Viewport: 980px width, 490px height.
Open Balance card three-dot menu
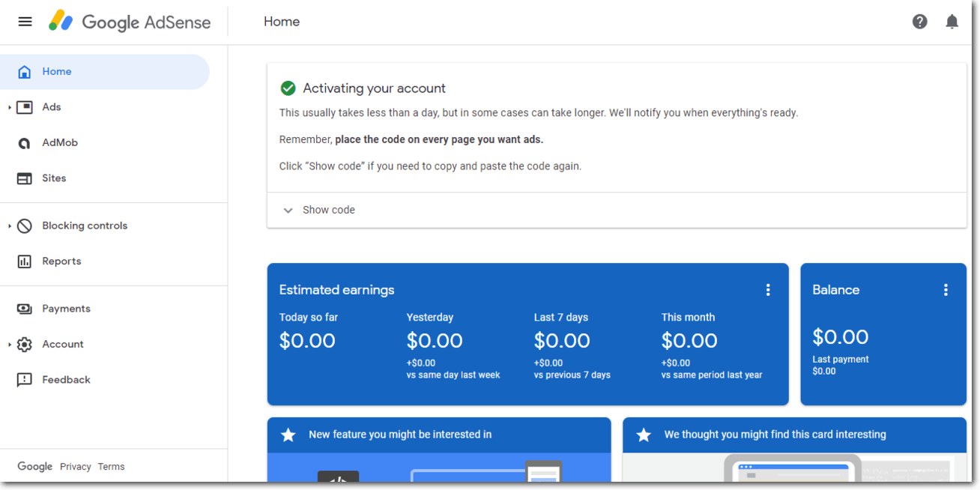(x=946, y=290)
